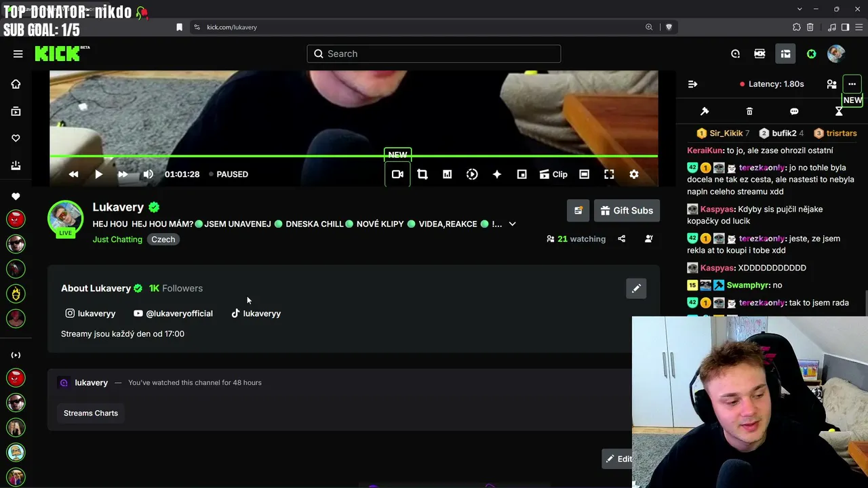The width and height of the screenshot is (868, 488).
Task: Mute the stream volume
Action: (148, 174)
